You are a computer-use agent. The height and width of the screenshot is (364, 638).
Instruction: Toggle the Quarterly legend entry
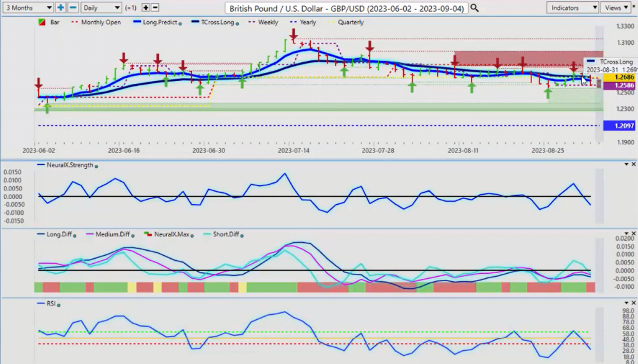[x=346, y=22]
